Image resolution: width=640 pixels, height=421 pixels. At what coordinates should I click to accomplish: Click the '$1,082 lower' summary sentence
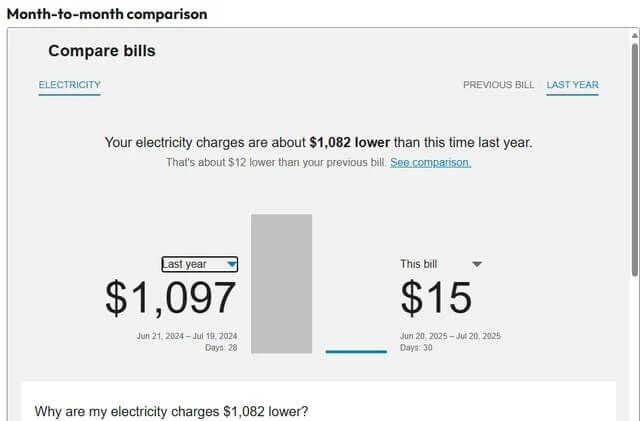click(318, 143)
